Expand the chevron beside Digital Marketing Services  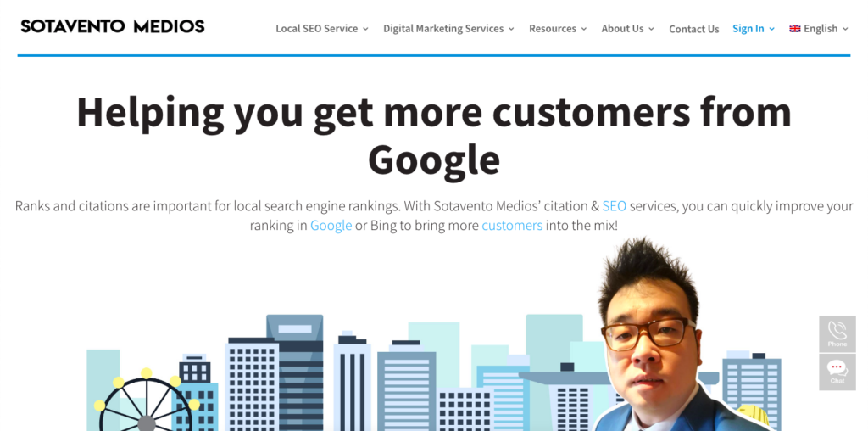(511, 29)
